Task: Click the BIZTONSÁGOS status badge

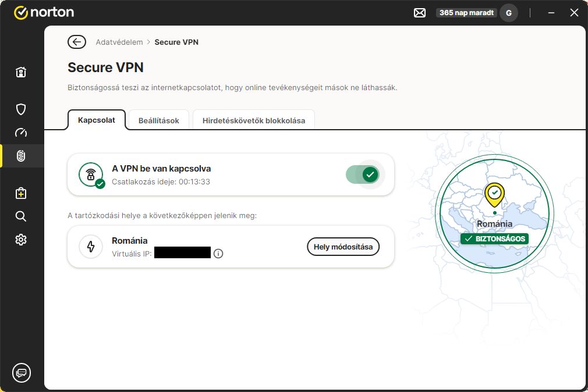Action: [x=495, y=238]
